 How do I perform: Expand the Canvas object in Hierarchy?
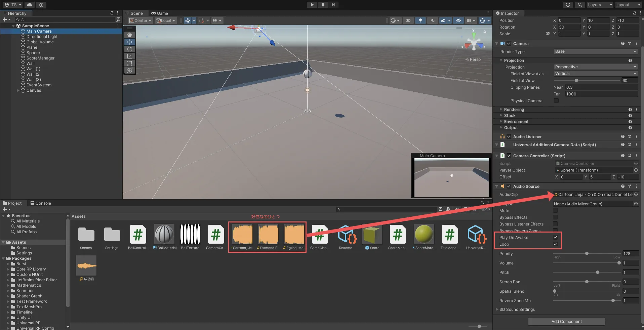click(18, 90)
